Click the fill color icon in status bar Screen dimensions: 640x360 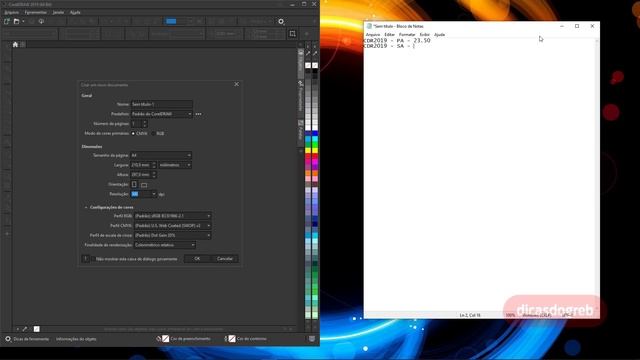[165, 338]
